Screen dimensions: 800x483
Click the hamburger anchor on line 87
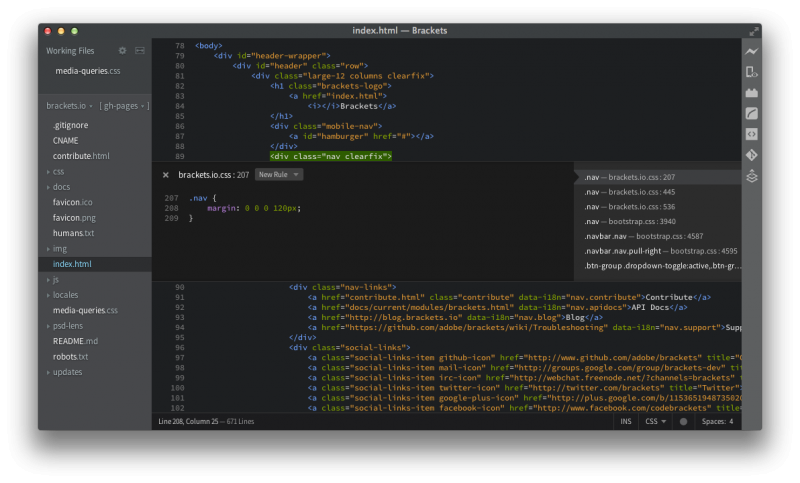tap(361, 136)
